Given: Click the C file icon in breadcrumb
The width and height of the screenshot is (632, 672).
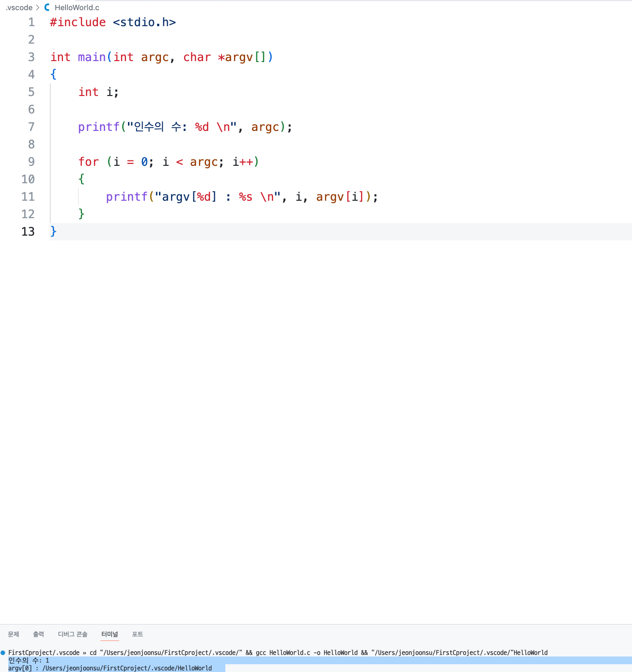Looking at the screenshot, I should click(x=47, y=8).
